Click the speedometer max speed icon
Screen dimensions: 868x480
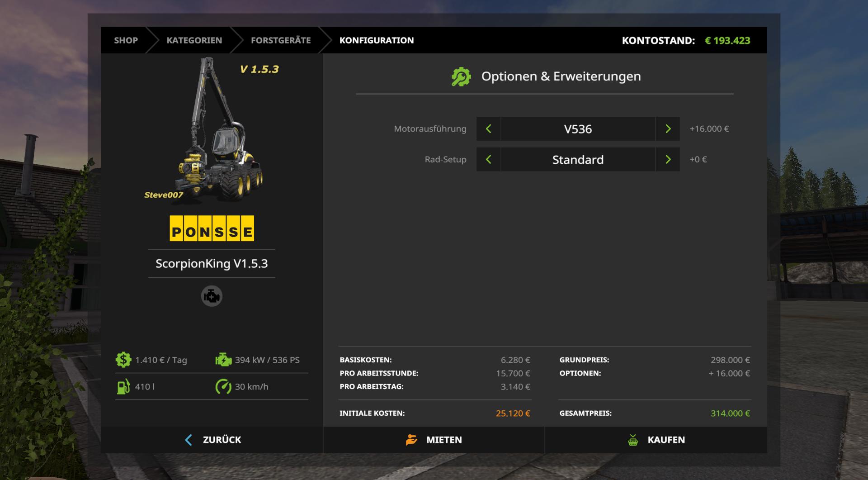(223, 387)
